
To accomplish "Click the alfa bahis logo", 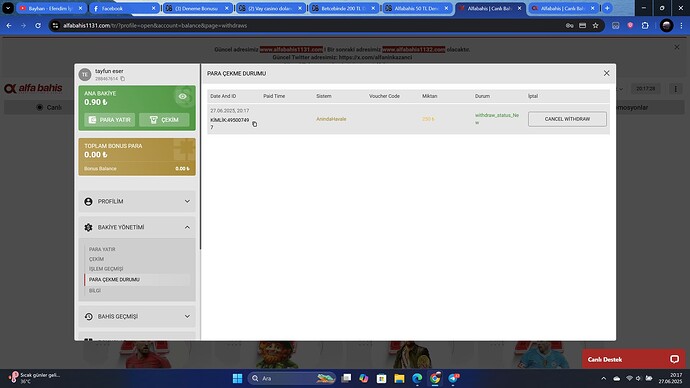I will pyautogui.click(x=33, y=88).
